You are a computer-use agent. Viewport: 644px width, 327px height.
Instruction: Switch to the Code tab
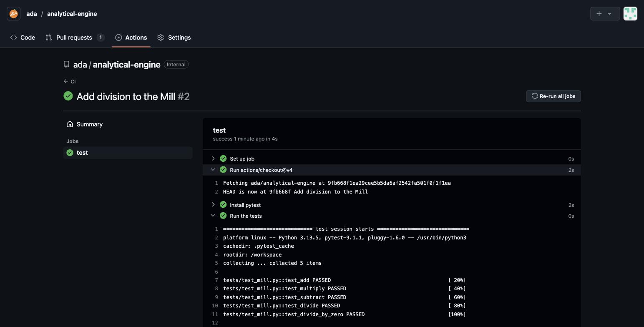23,38
